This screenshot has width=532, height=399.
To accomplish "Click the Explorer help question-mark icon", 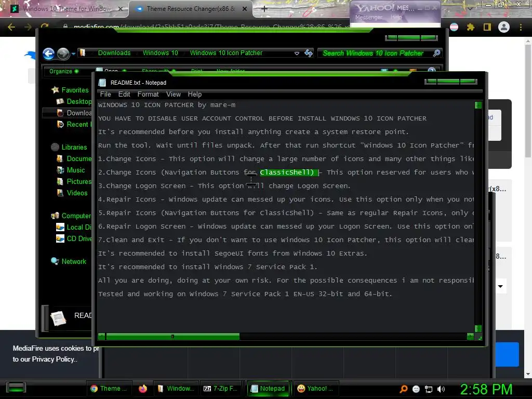I will (x=432, y=71).
